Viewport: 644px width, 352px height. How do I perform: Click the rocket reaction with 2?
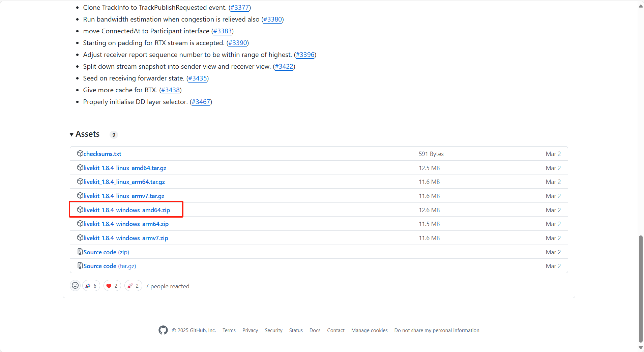click(133, 286)
